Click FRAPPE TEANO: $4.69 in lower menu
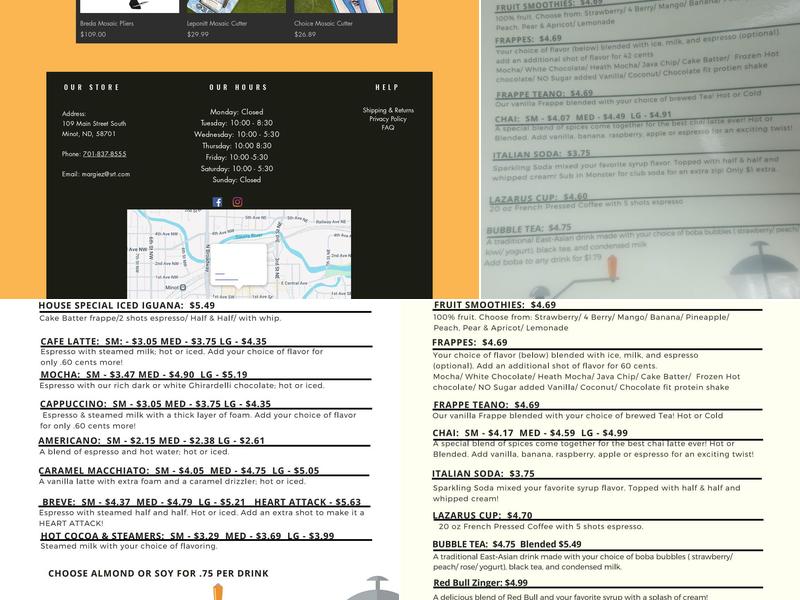The width and height of the screenshot is (800, 600). 486,405
